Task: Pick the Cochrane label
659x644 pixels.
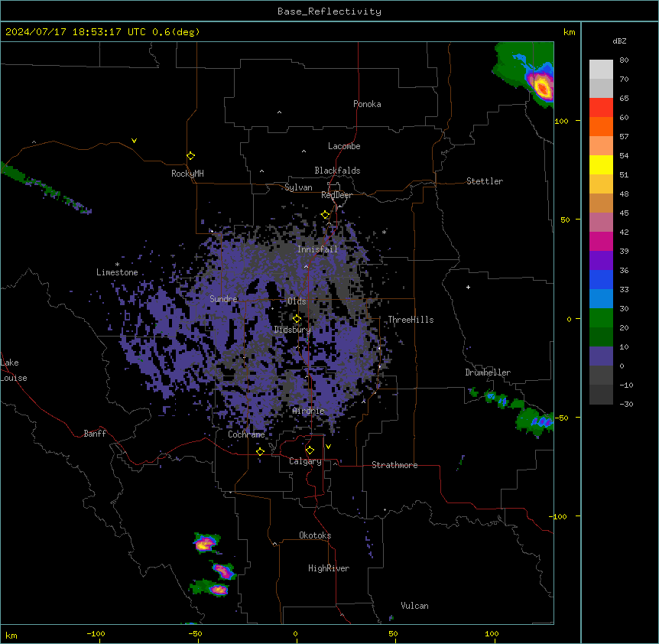Action: [x=246, y=434]
